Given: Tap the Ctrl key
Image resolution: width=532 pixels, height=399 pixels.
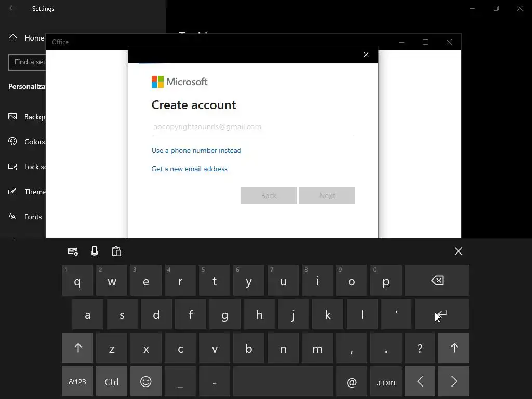Looking at the screenshot, I should click(x=112, y=382).
